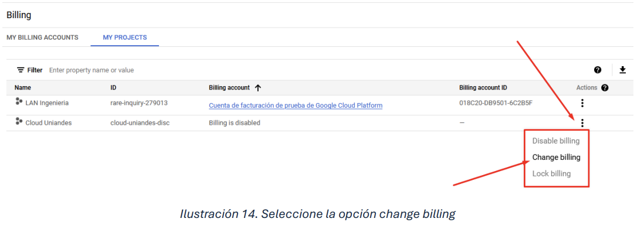Click the help icon next to the Actions header
Image resolution: width=644 pixels, height=232 pixels.
[605, 88]
